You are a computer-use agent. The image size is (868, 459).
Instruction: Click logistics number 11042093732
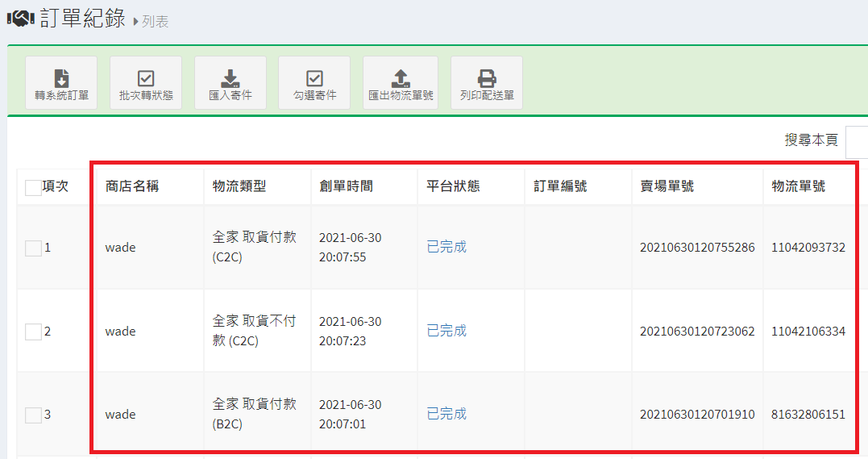click(x=808, y=248)
